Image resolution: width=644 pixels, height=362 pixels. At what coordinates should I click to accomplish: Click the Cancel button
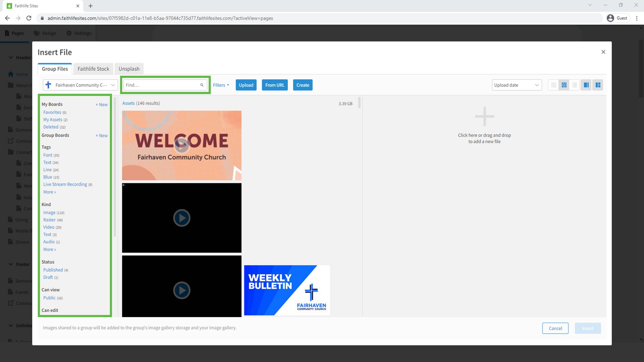coord(555,328)
